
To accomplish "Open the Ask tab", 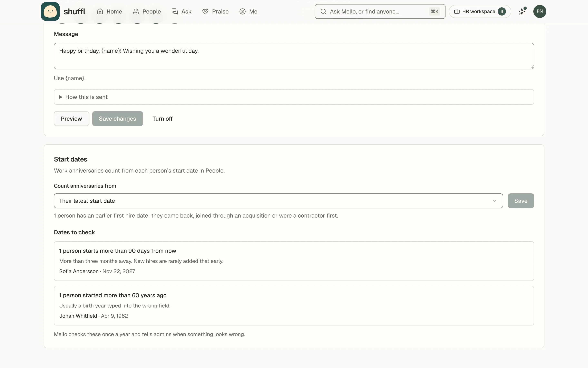I will 182,11.
